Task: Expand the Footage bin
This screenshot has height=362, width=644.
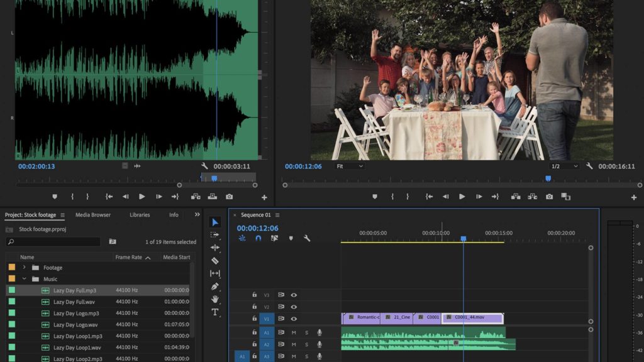Action: [x=25, y=268]
